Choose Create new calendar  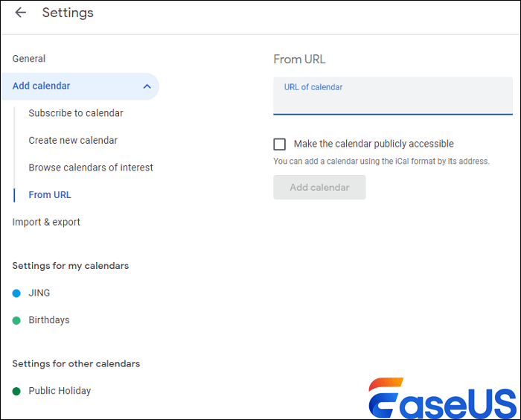coord(73,141)
